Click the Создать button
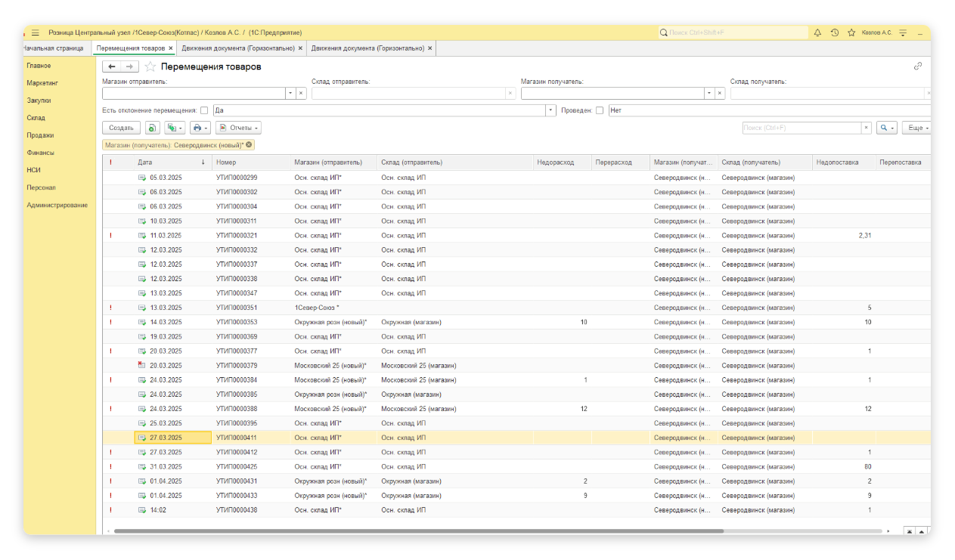Screen dimensions: 955x560 pos(121,128)
